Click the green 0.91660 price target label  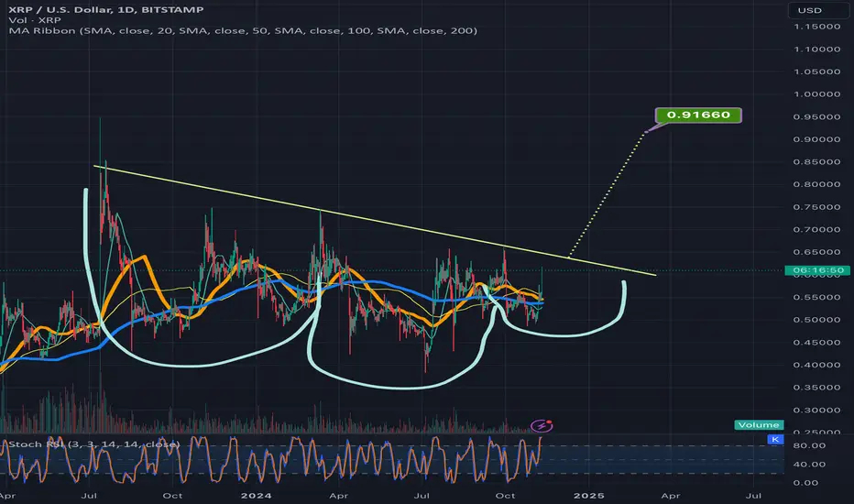[698, 115]
